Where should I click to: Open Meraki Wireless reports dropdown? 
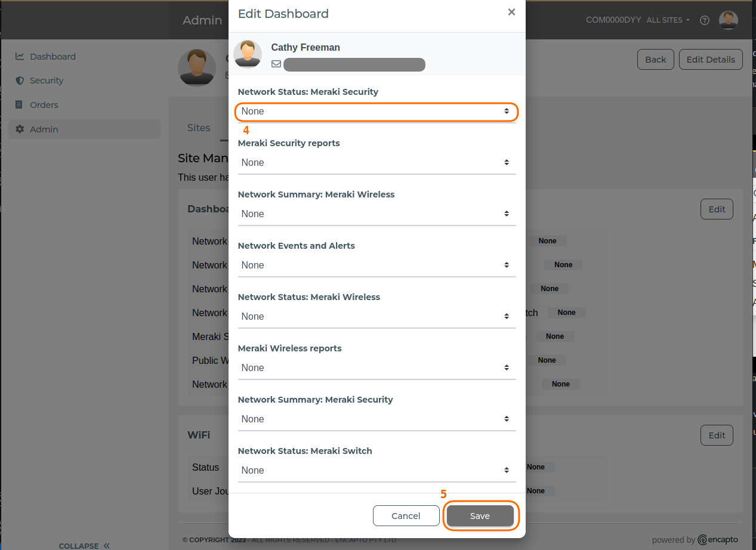[377, 368]
